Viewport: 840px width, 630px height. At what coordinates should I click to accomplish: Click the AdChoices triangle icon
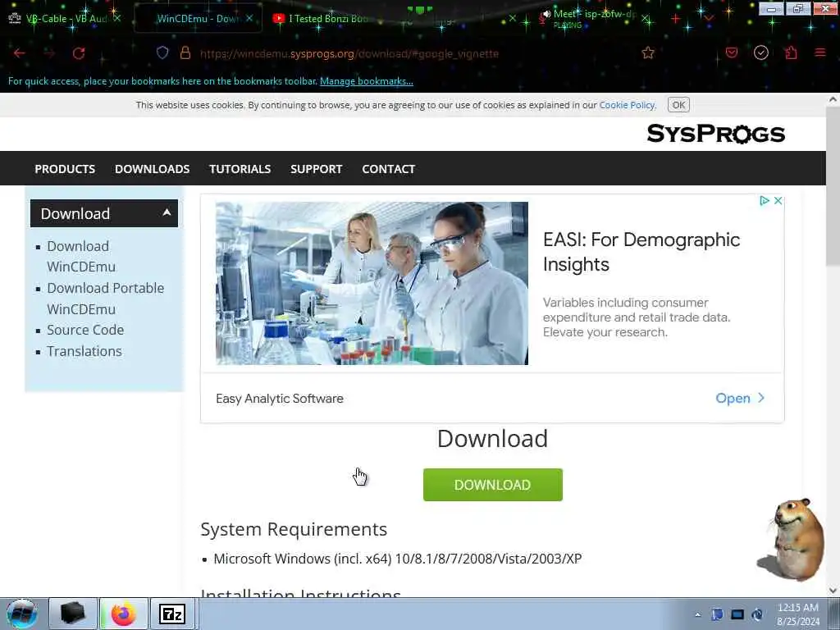765,200
